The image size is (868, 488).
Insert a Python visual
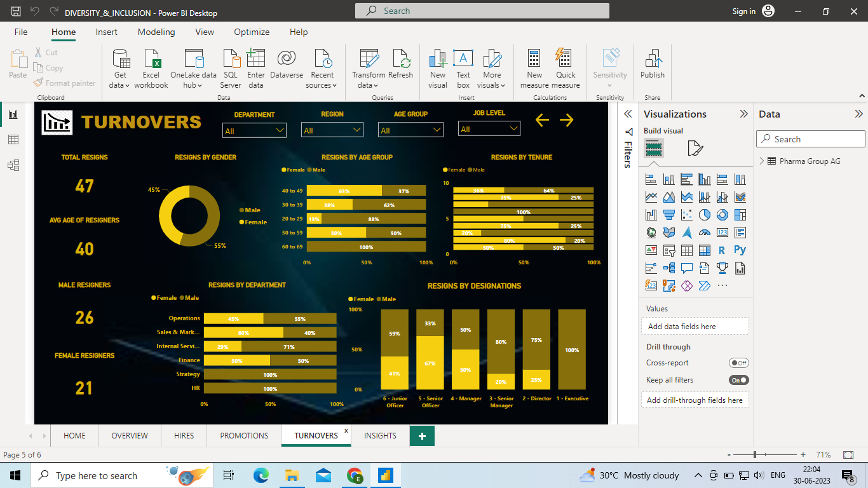740,250
